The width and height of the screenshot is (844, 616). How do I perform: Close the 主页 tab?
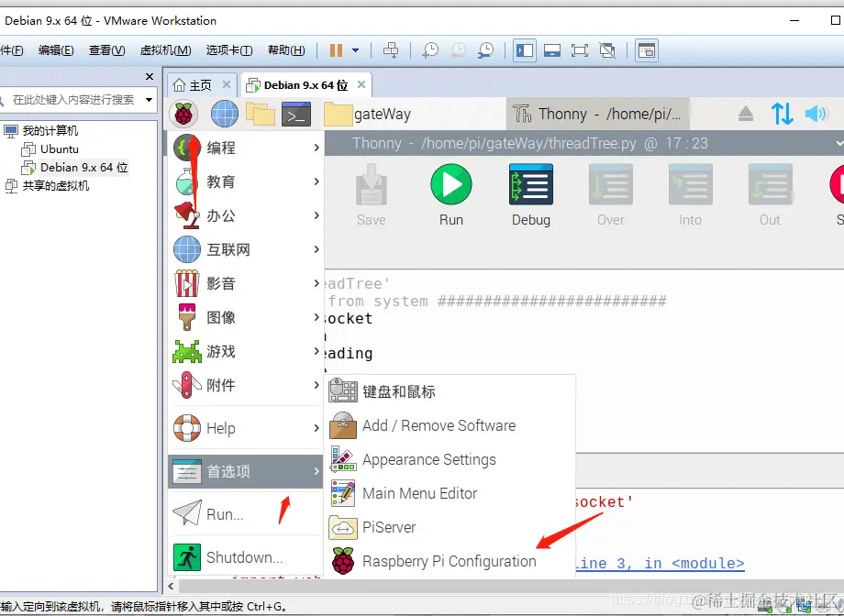[x=227, y=84]
